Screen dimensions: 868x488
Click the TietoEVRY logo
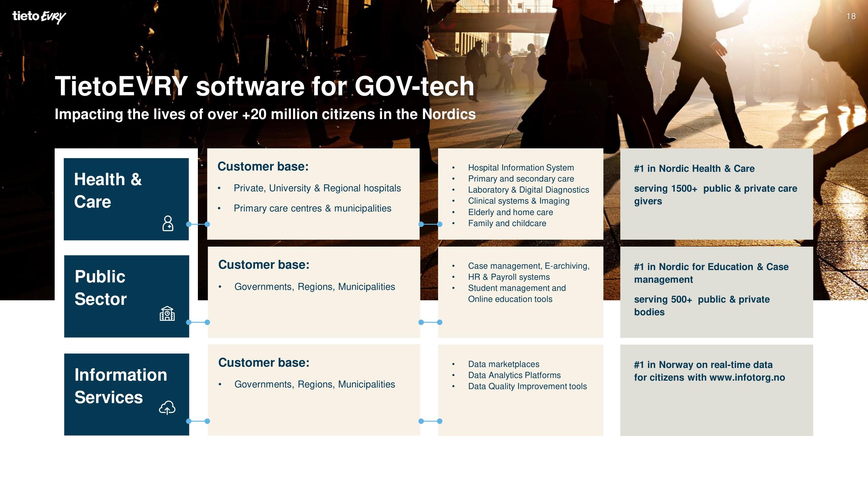(39, 17)
